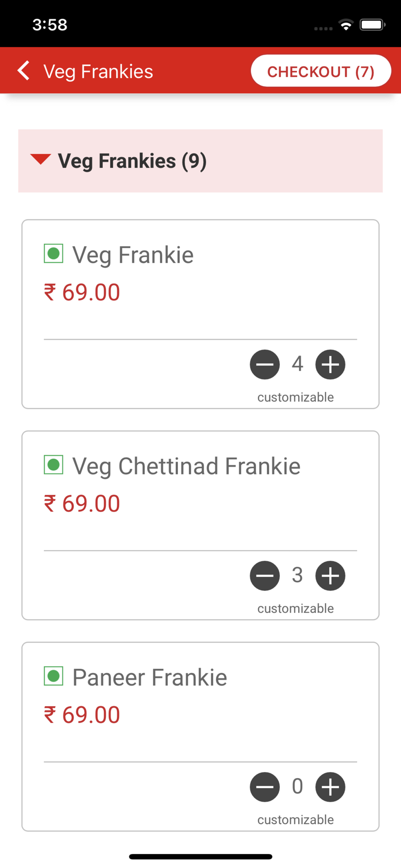The image size is (401, 868).
Task: Tap the Wi-Fi status bar icon
Action: click(x=346, y=25)
